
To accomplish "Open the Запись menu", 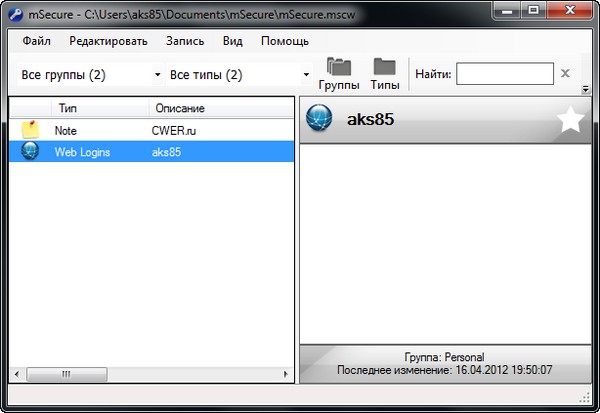I will pyautogui.click(x=185, y=41).
